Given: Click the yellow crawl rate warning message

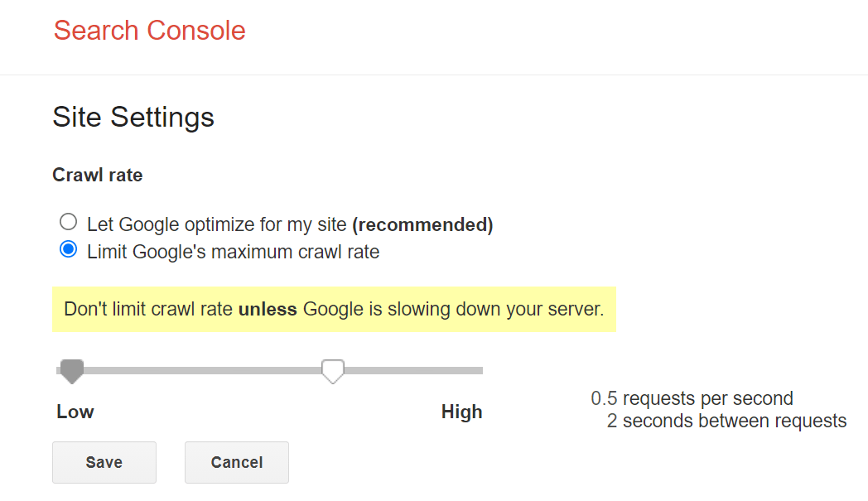Looking at the screenshot, I should 334,309.
